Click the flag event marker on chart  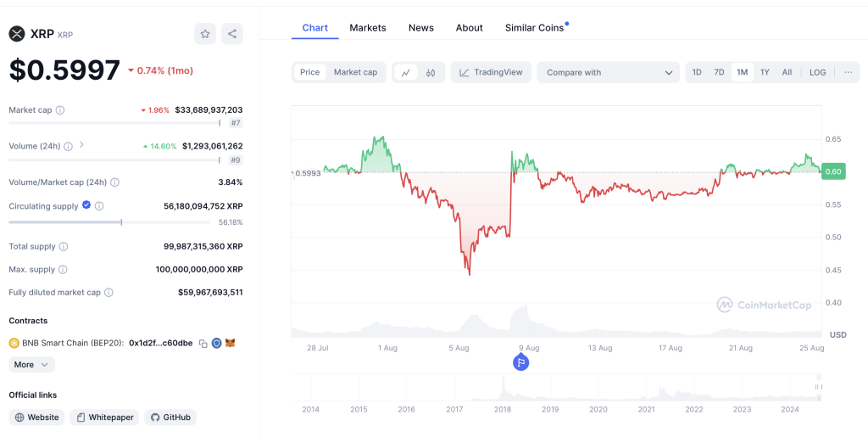click(521, 363)
